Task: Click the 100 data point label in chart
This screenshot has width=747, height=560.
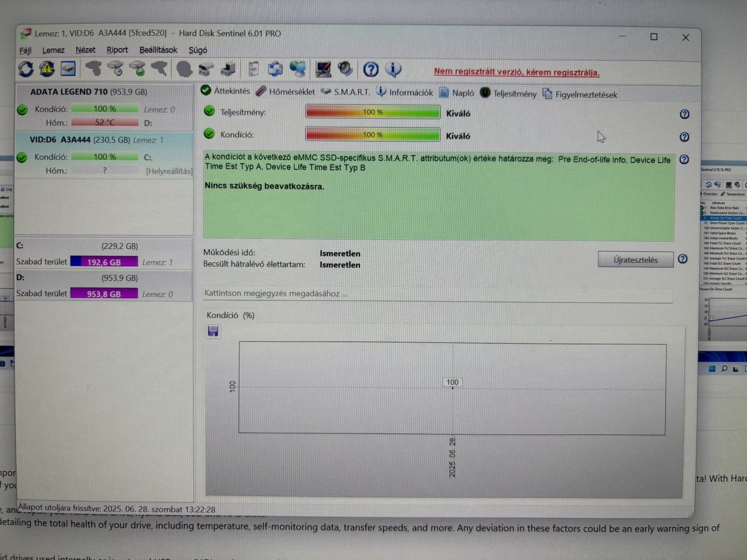Action: pos(452,382)
